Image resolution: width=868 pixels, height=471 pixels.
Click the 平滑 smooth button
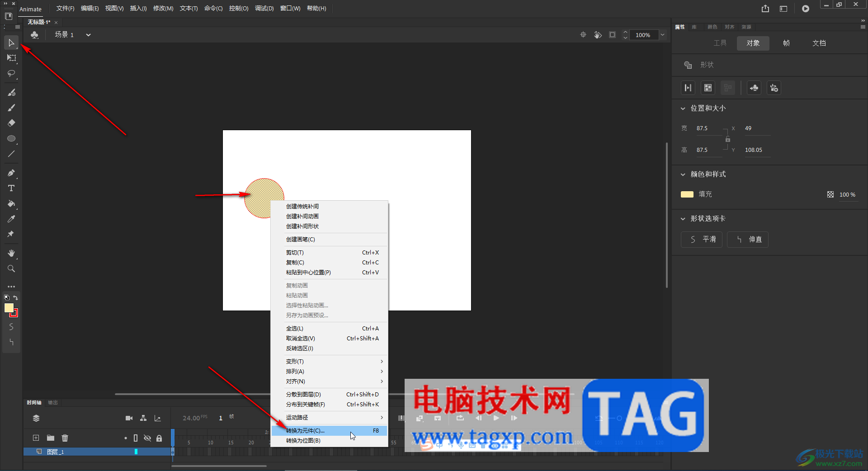702,240
